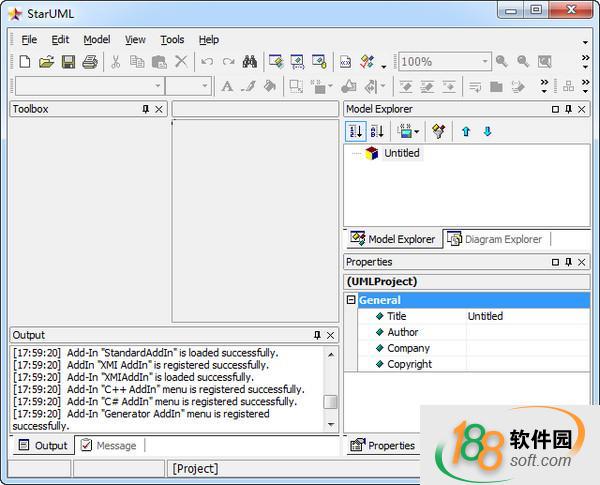Image resolution: width=600 pixels, height=485 pixels.
Task: Open the File menu
Action: point(29,39)
